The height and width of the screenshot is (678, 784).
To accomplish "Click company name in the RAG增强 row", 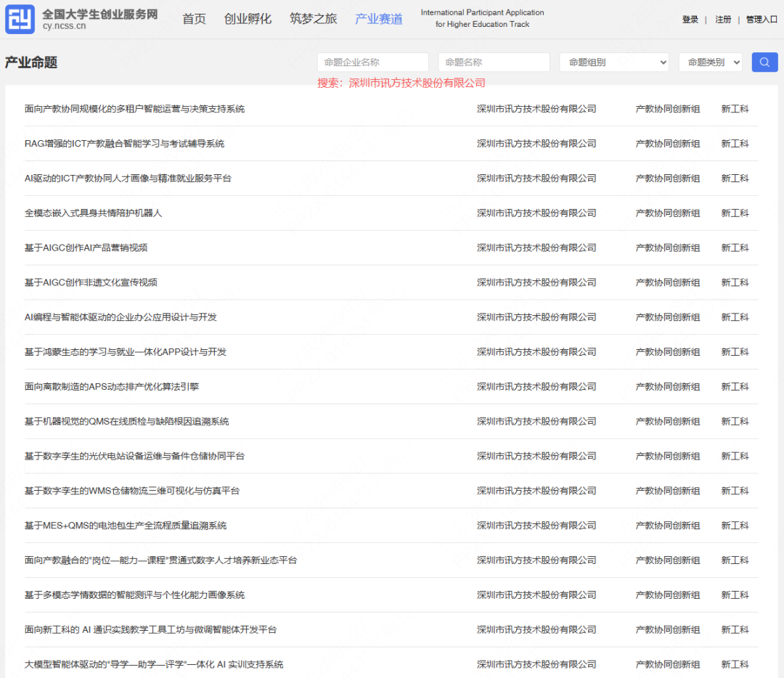I will pyautogui.click(x=536, y=144).
